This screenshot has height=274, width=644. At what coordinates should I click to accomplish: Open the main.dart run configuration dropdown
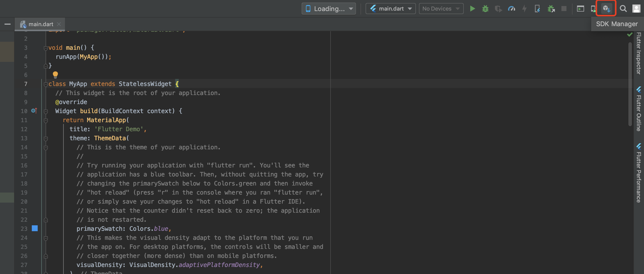(390, 9)
